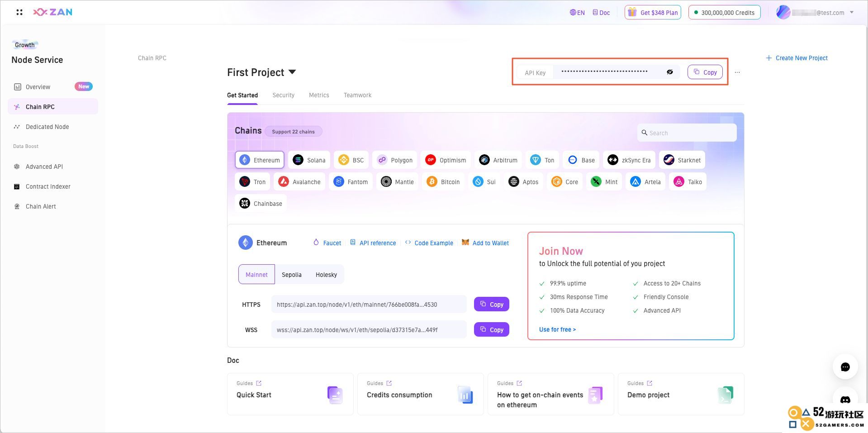Screen dimensions: 868x433
Task: Click Use for free link
Action: click(x=557, y=329)
